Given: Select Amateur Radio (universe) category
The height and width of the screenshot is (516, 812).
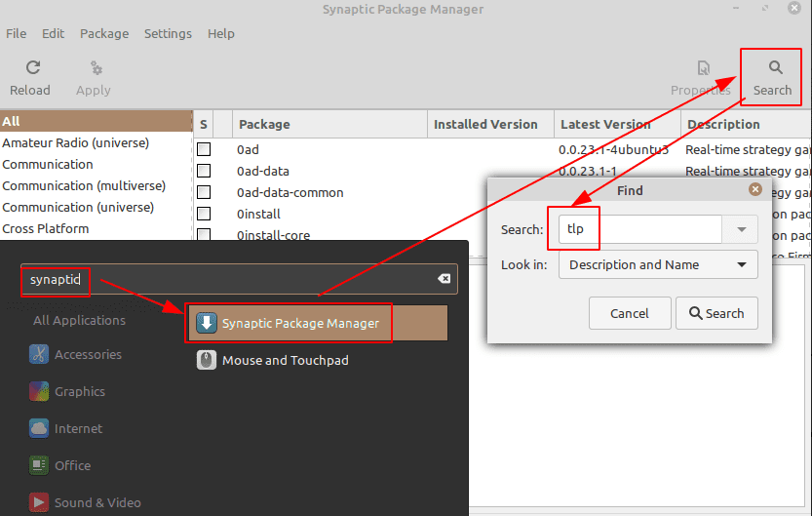Looking at the screenshot, I should [76, 143].
